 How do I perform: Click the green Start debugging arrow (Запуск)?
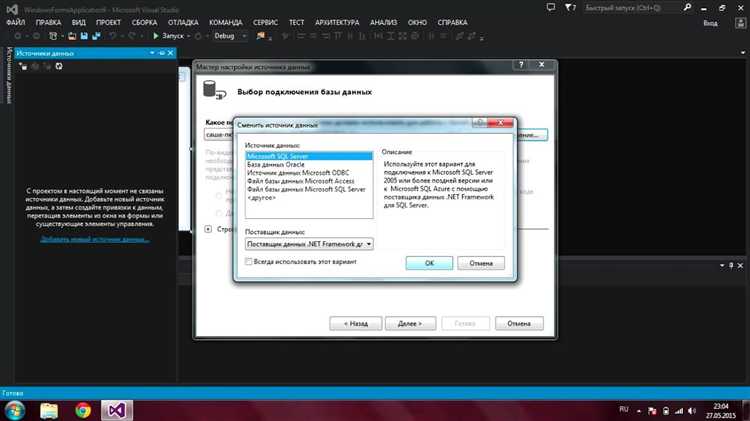[x=156, y=35]
